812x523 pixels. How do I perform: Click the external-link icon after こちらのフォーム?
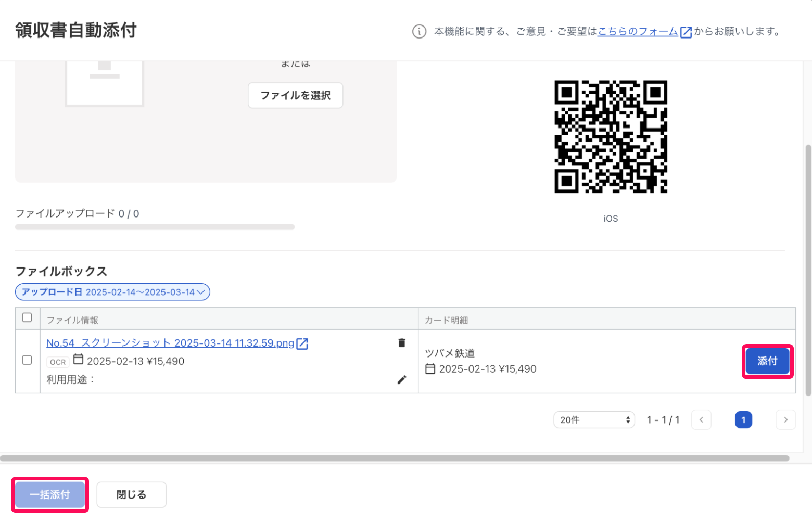(x=686, y=32)
